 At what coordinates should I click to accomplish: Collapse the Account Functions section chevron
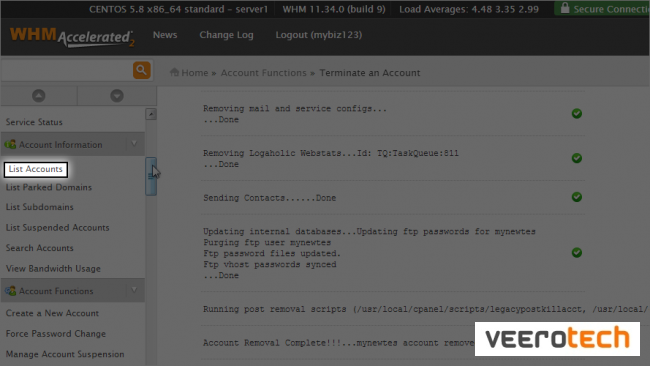point(134,290)
